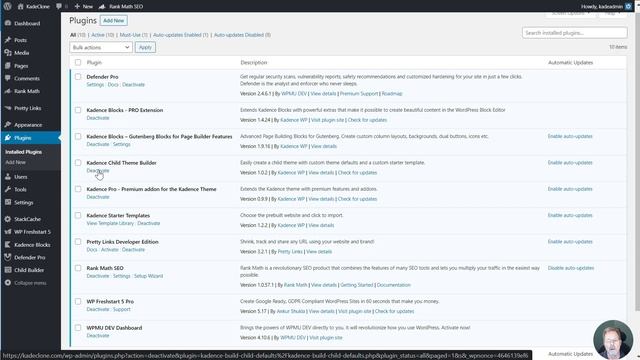Tick the Kadence Pro checkbox
The height and width of the screenshot is (360, 640).
78,189
